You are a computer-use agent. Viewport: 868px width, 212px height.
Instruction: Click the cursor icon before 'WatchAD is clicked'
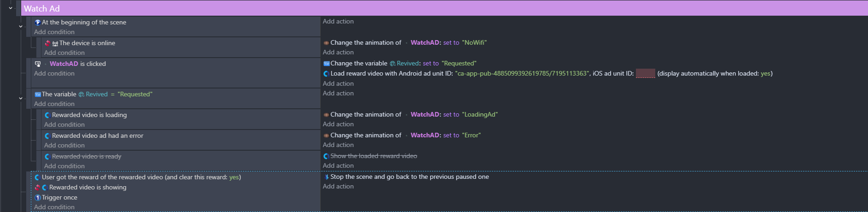click(38, 64)
